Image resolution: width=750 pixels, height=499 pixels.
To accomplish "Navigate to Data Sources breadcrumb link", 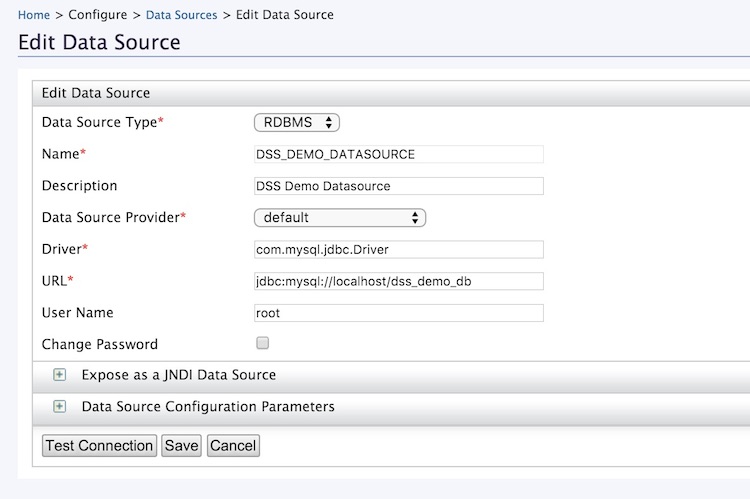I will point(181,15).
